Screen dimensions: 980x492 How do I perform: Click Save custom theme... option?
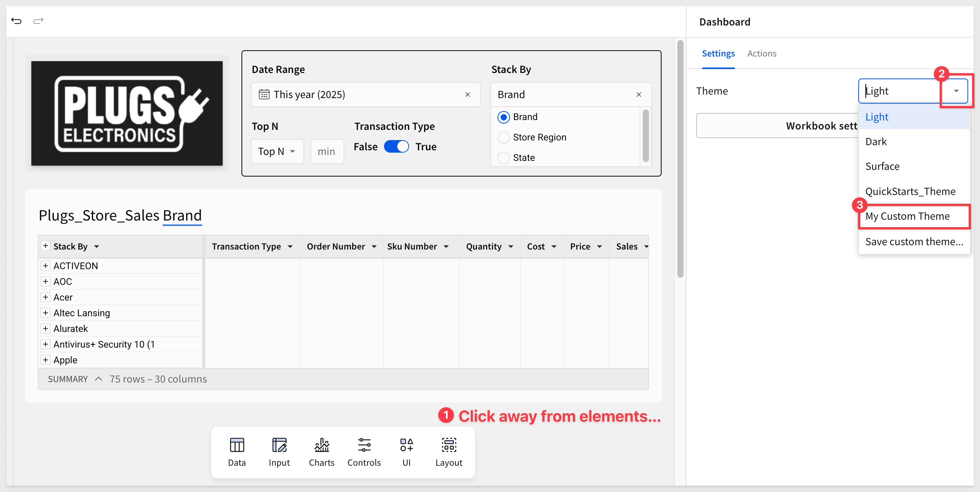tap(914, 242)
